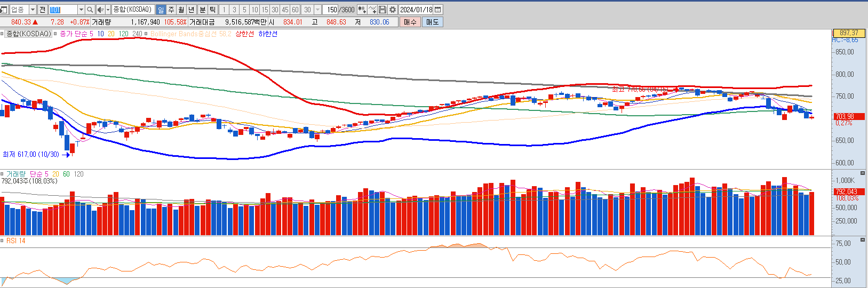Image resolution: width=868 pixels, height=288 pixels.
Task: Select weekly (주) chart period
Action: [171, 10]
